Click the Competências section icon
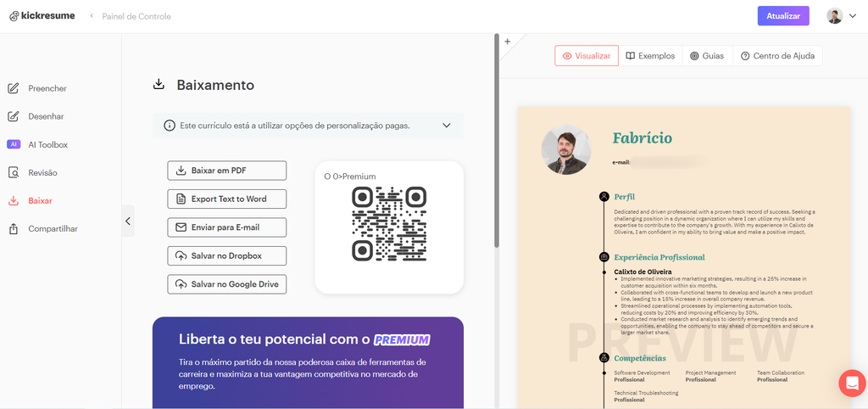Image resolution: width=868 pixels, height=409 pixels. 604,358
